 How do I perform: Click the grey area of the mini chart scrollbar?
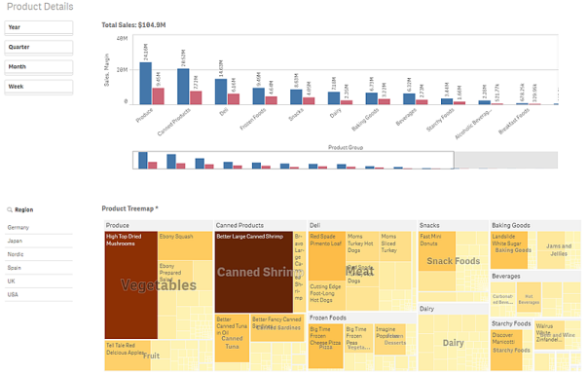(506, 161)
